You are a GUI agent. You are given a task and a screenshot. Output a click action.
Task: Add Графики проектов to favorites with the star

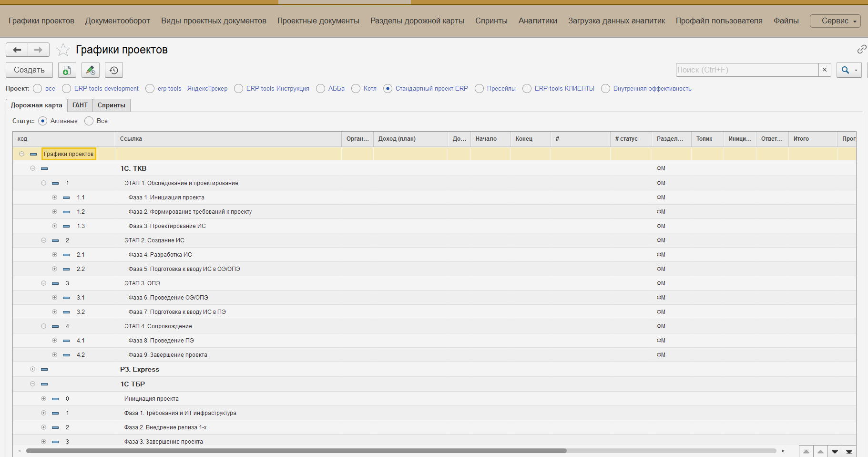[63, 50]
